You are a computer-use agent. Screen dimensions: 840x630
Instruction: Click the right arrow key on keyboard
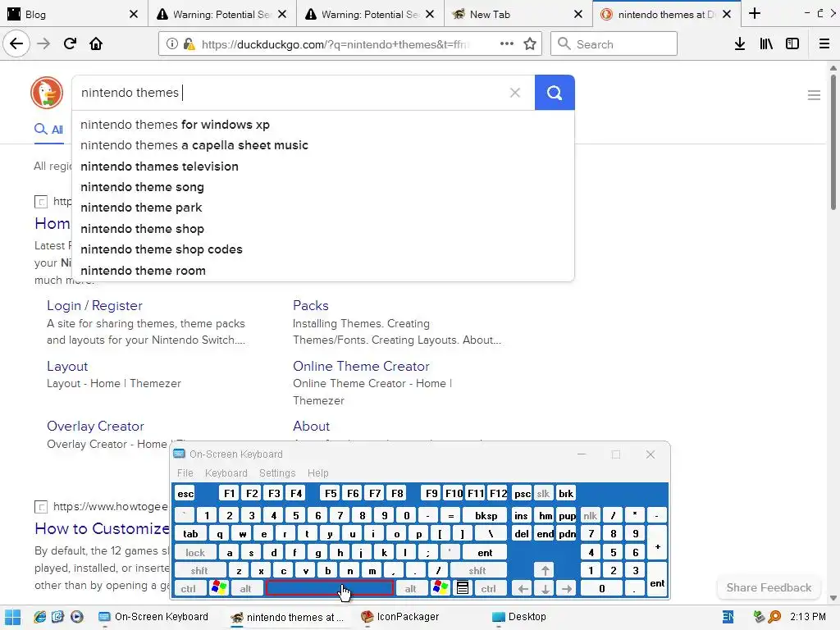click(x=567, y=589)
